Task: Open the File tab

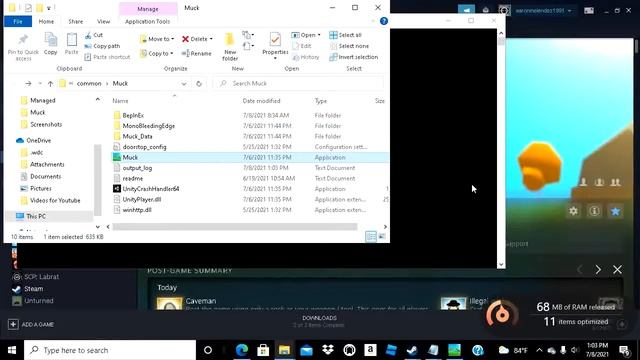Action: tap(18, 21)
